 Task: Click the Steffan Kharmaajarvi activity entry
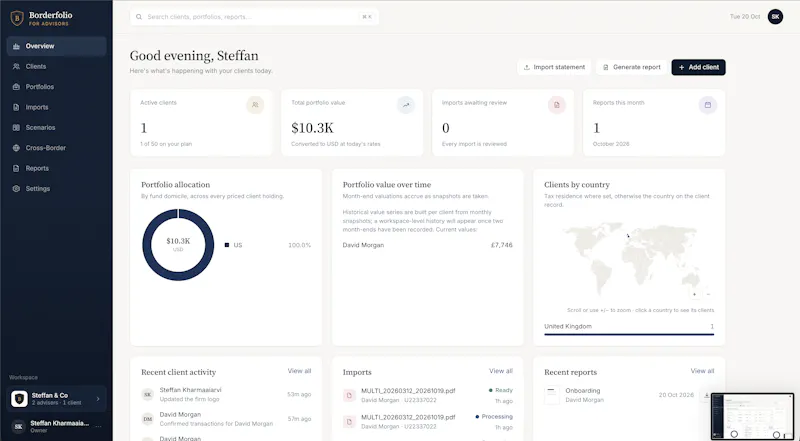click(x=226, y=395)
